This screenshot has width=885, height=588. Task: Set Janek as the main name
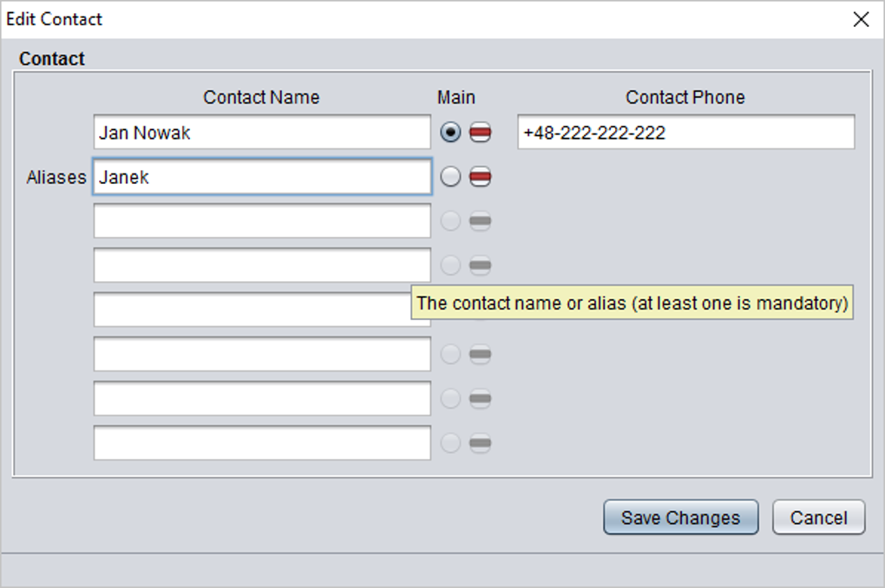(450, 177)
